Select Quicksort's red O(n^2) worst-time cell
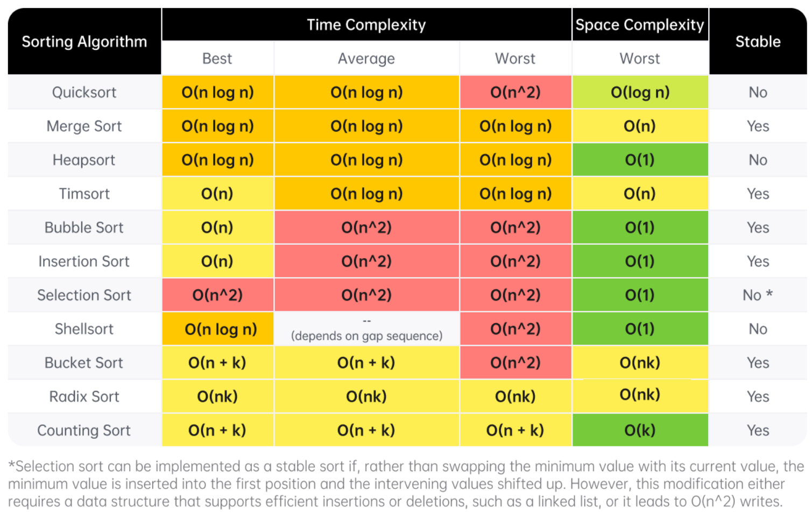The image size is (812, 519). [515, 93]
